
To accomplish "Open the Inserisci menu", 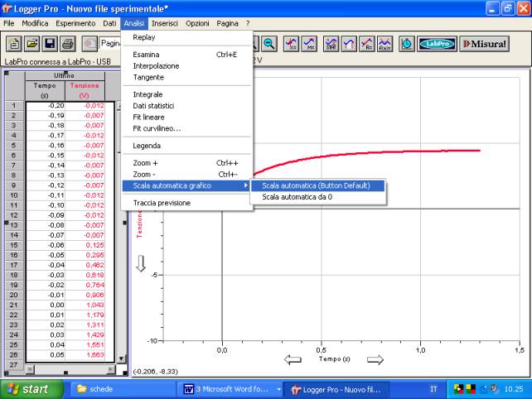I will click(x=165, y=23).
